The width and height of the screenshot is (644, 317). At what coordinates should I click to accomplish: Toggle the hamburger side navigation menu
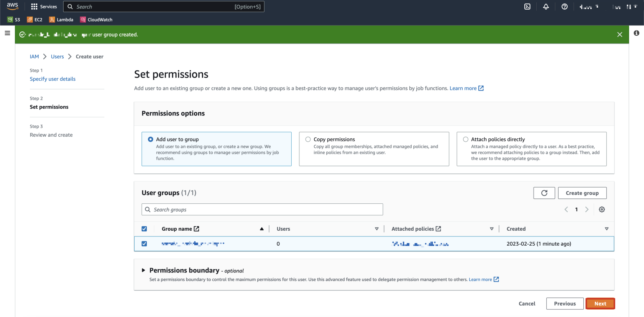point(7,33)
